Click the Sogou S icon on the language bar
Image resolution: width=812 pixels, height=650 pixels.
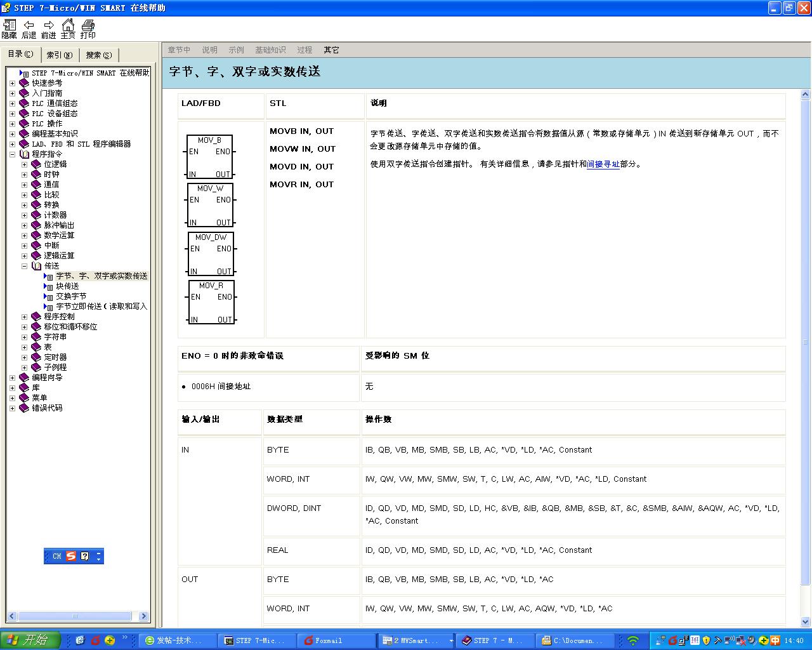(x=71, y=556)
